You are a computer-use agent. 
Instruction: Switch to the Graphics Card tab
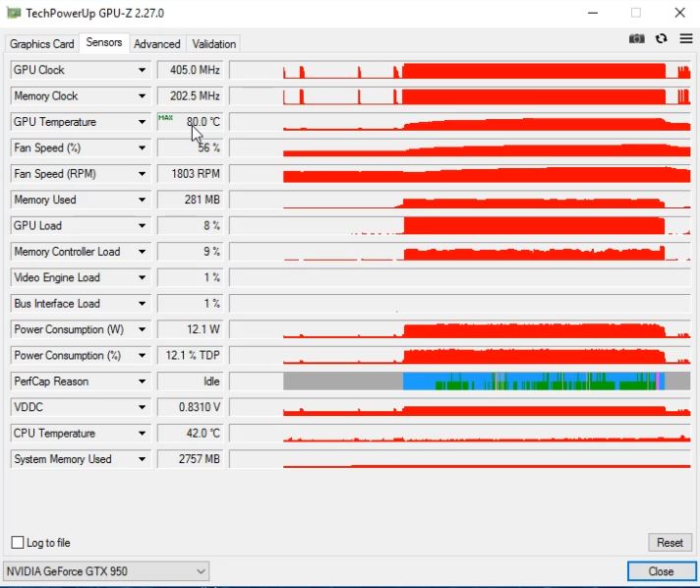[42, 43]
